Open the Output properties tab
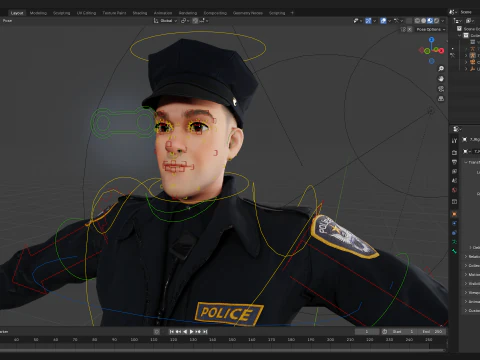This screenshot has width=480, height=360. (x=454, y=162)
